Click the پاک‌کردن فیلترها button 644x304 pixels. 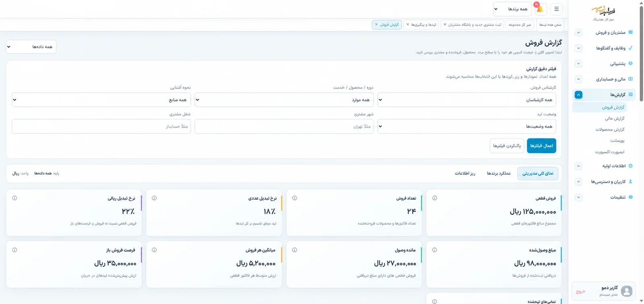coord(507,146)
